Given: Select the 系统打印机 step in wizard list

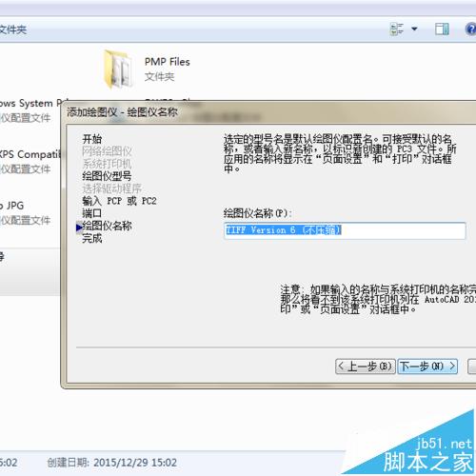Looking at the screenshot, I should point(107,164).
